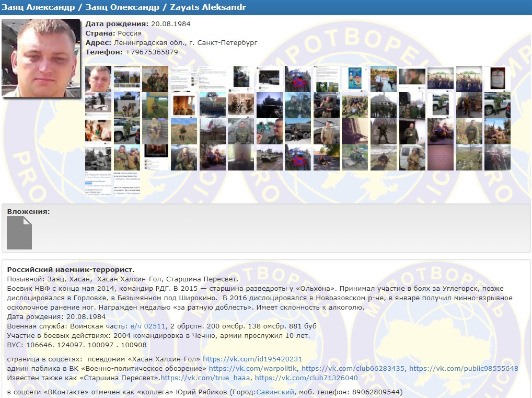Viewport: 532px width, 398px height.
Task: Open the armored vehicle on muddy road thumbnail
Action: [x=269, y=157]
